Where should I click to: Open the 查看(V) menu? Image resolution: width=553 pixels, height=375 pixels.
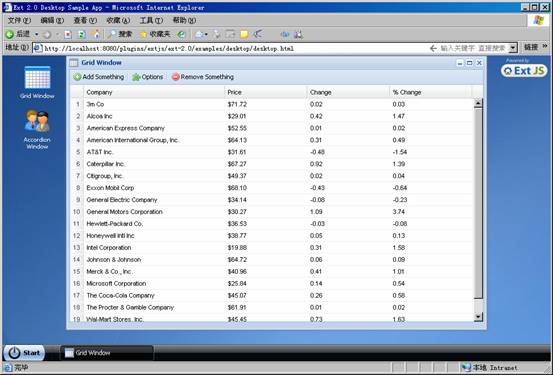pos(85,20)
